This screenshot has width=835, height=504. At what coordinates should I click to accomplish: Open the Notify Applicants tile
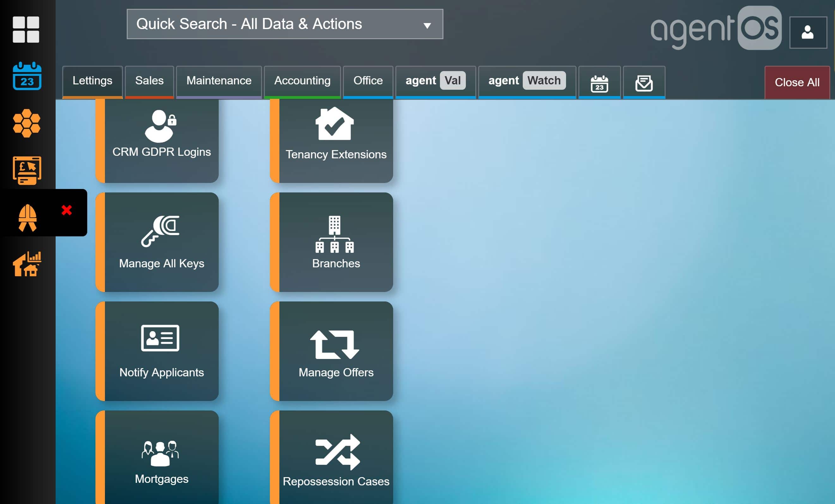coord(157,351)
